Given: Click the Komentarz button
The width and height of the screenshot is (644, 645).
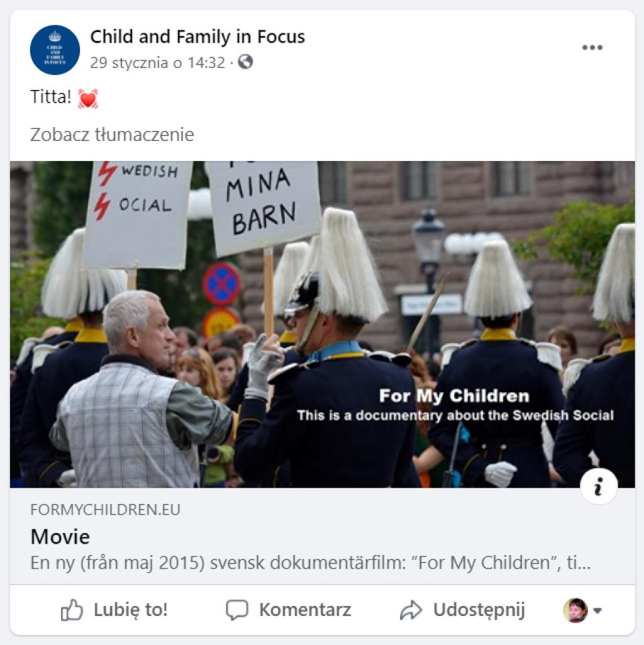Looking at the screenshot, I should point(288,610).
